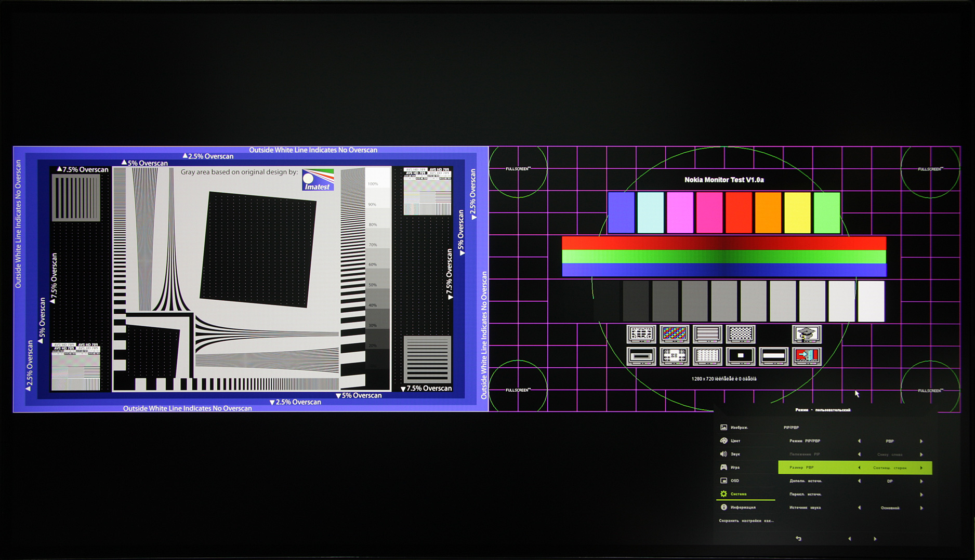
Task: Click the Nokia Monitor Test V1.0a title
Action: tap(724, 180)
